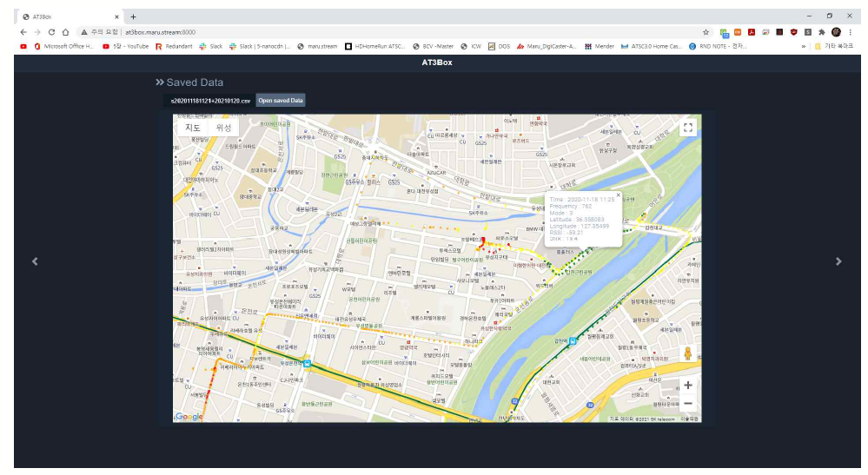868x475 pixels.
Task: Click the browser forward arrow
Action: (x=37, y=32)
